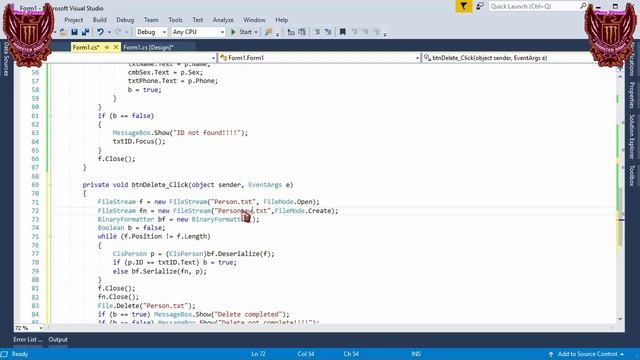The image size is (640, 360).
Task: Click the Undo arrow icon
Action: pyautogui.click(x=100, y=32)
